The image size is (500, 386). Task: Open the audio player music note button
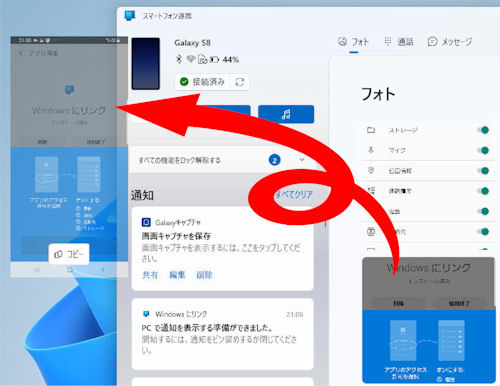coord(286,114)
